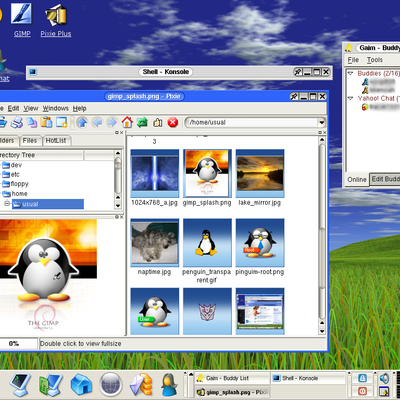
Task: Open the mail envelope panel icon
Action: pos(141,385)
